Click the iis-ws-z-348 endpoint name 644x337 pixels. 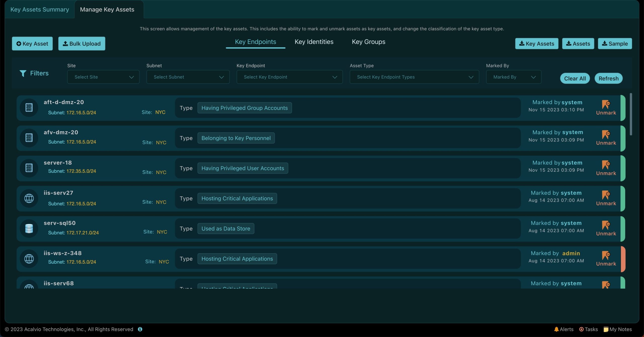pyautogui.click(x=63, y=253)
